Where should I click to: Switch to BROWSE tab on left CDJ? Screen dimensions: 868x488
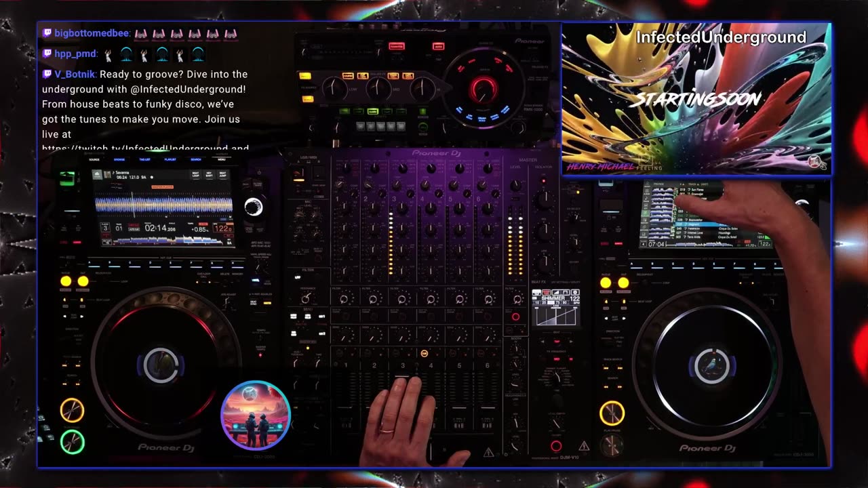point(119,159)
